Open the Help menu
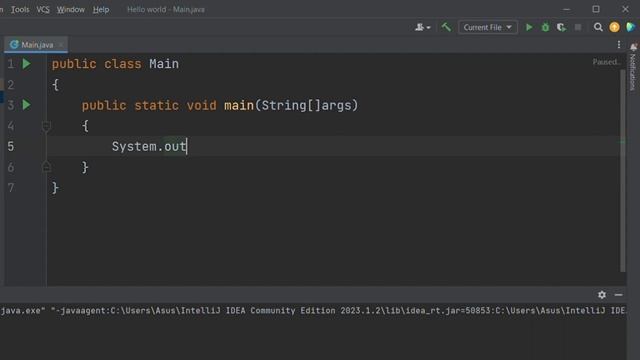Image resolution: width=640 pixels, height=360 pixels. click(x=101, y=9)
